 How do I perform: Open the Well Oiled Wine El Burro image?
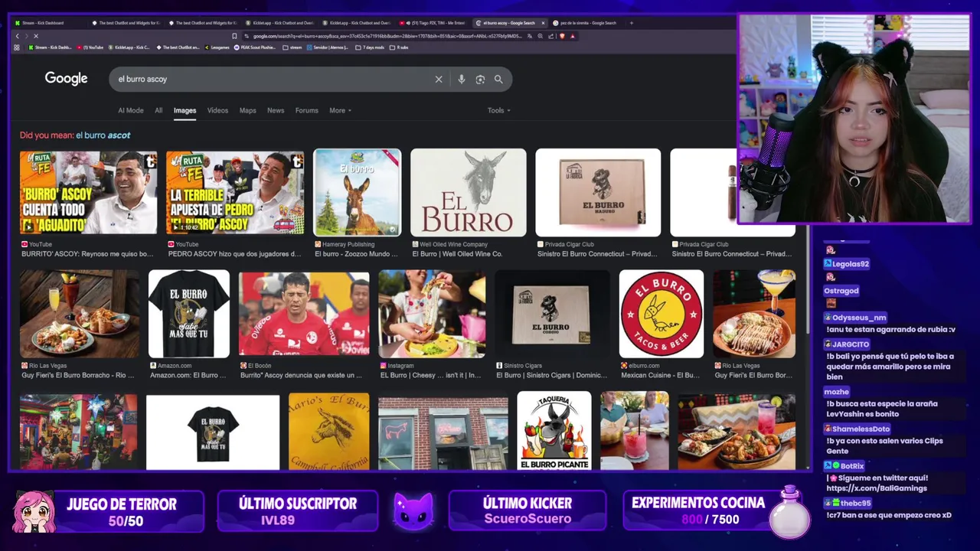click(x=469, y=192)
